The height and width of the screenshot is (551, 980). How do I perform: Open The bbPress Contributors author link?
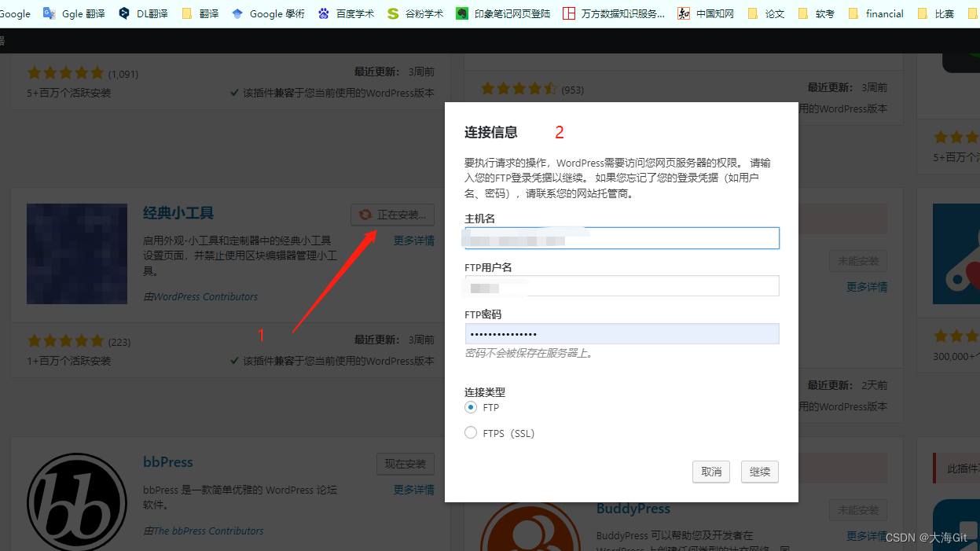click(x=208, y=531)
